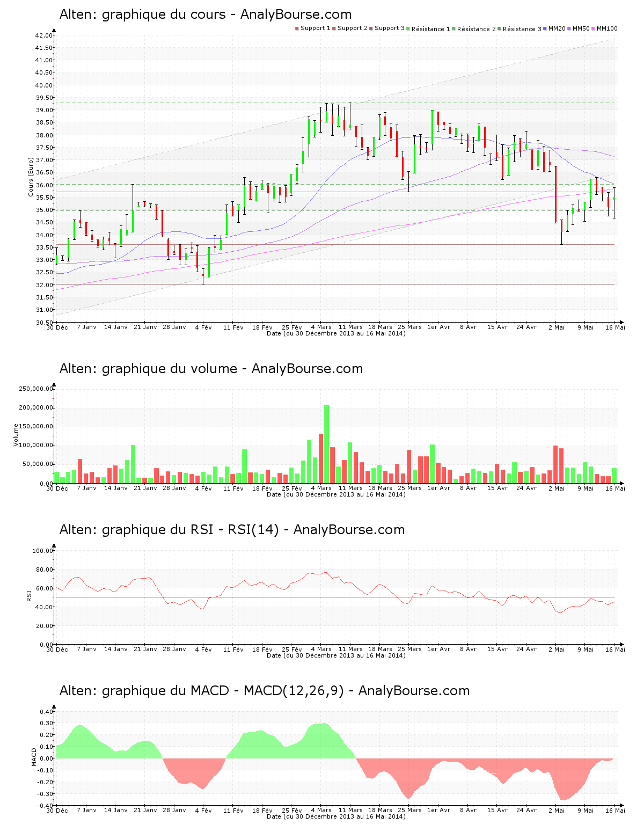Click the "RSI" vertical axis label

click(30, 595)
